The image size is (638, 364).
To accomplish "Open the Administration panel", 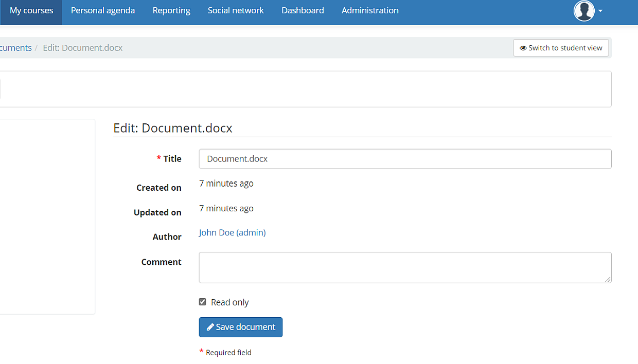I will coord(370,10).
